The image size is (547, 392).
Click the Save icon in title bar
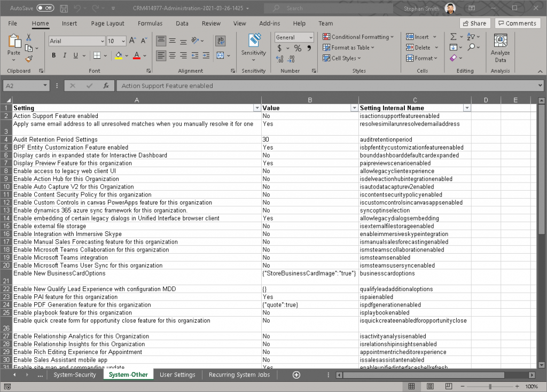(64, 9)
